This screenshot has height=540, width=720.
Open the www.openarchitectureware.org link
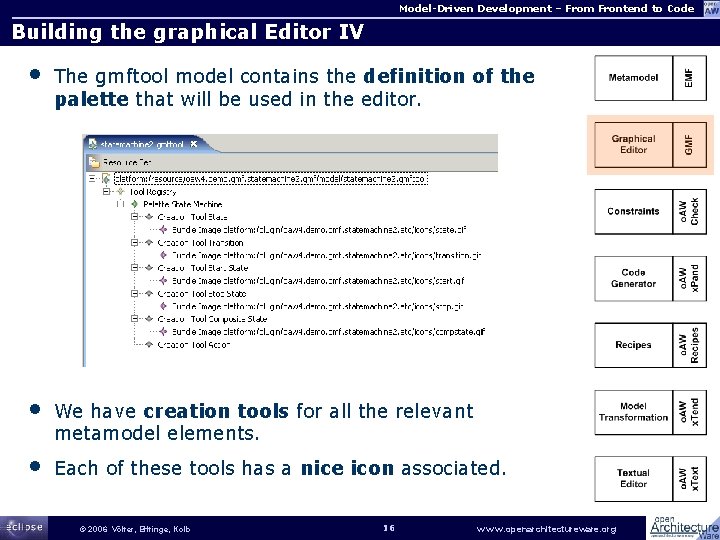click(x=546, y=529)
